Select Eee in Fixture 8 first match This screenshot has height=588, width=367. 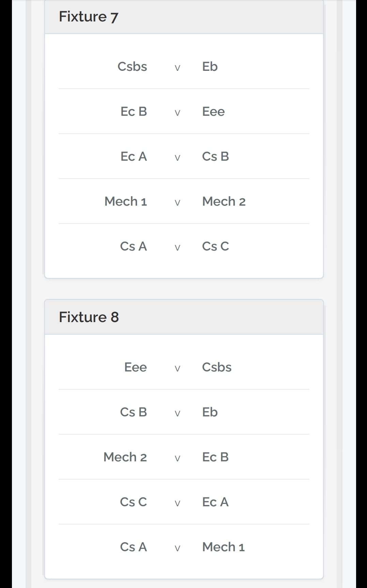tap(136, 367)
